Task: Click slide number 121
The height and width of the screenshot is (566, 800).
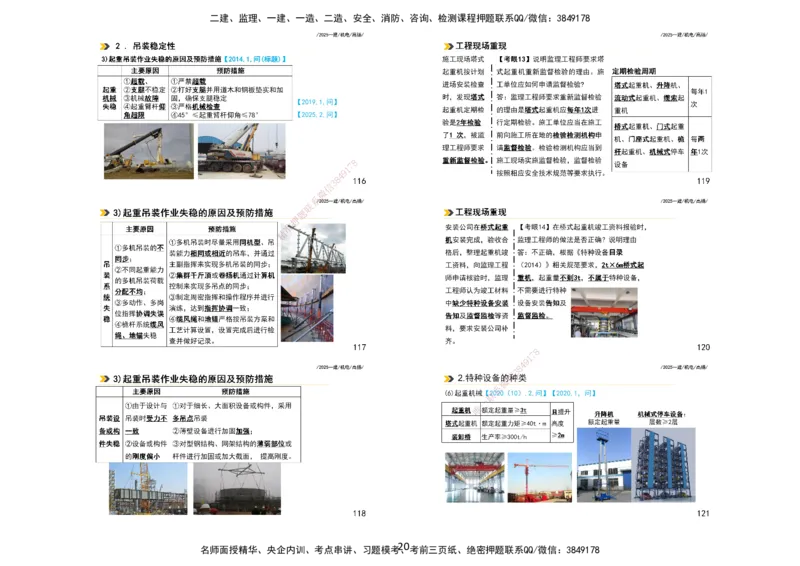Action: tap(703, 513)
